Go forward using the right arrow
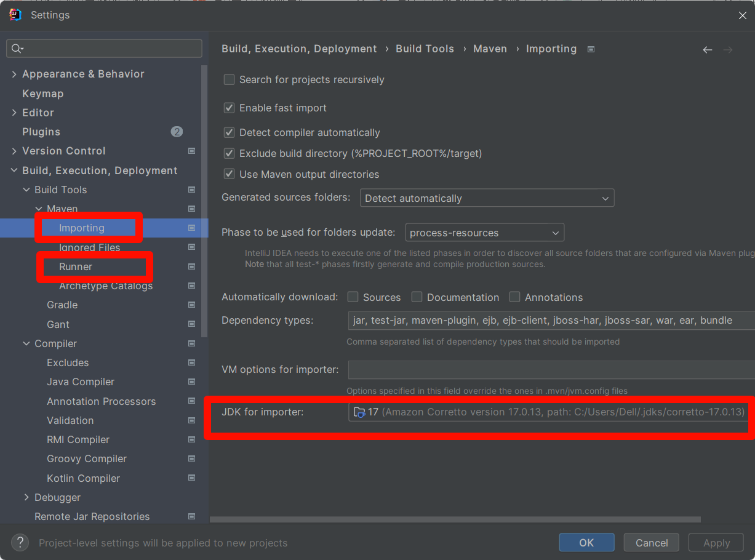The height and width of the screenshot is (560, 755). click(728, 50)
